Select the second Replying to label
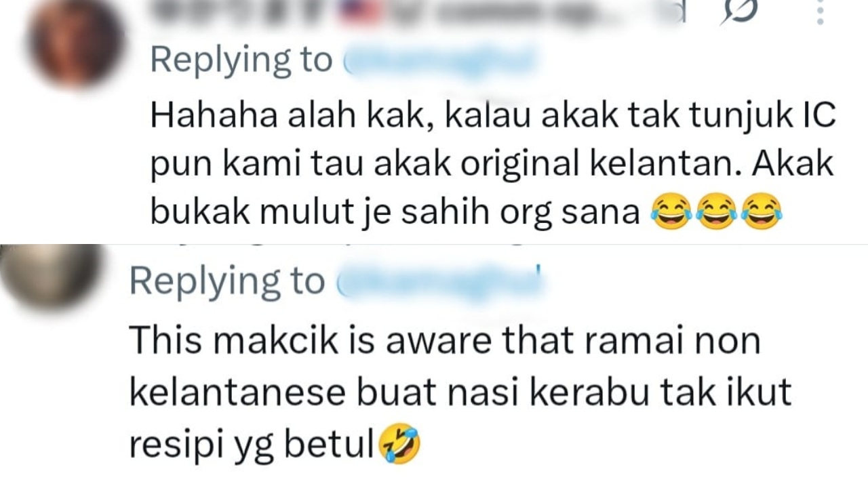Screen dimensions: 868x488 coord(227,281)
